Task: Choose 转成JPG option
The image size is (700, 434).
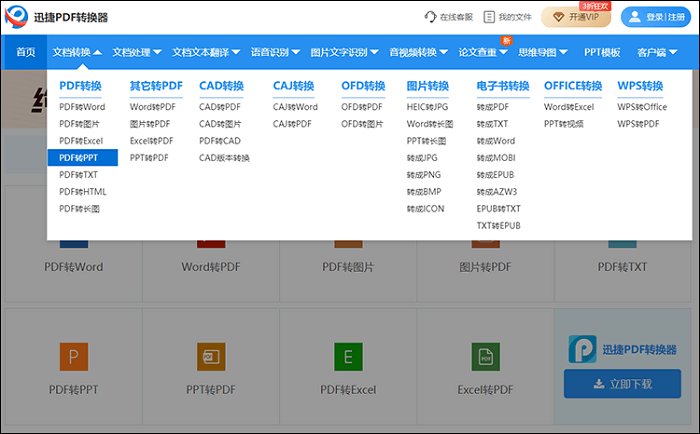Action: (x=422, y=158)
